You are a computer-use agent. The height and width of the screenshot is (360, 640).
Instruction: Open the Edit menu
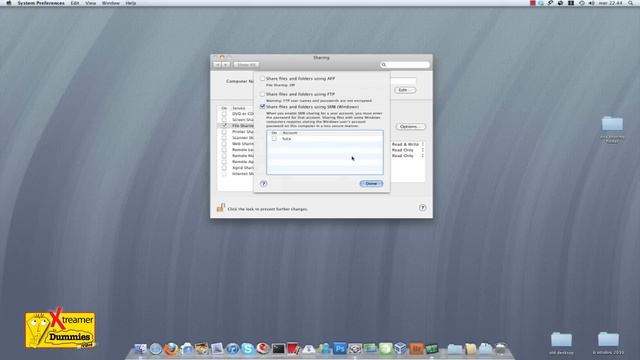tap(75, 3)
